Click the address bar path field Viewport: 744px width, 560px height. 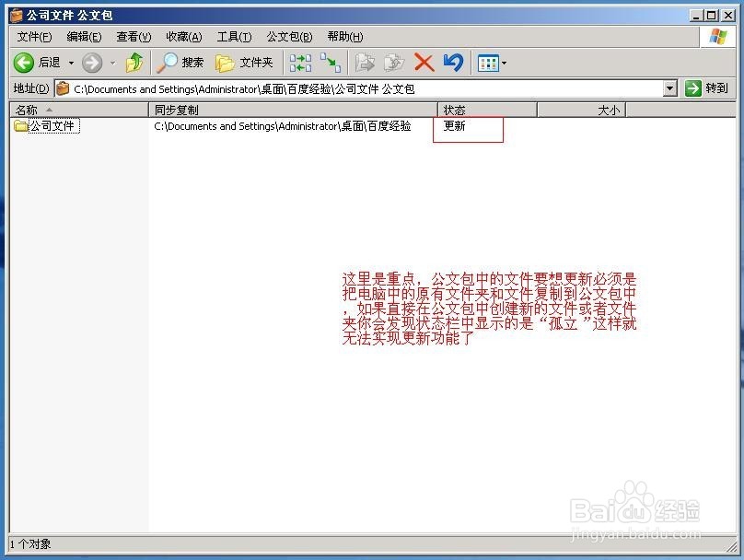(x=361, y=88)
